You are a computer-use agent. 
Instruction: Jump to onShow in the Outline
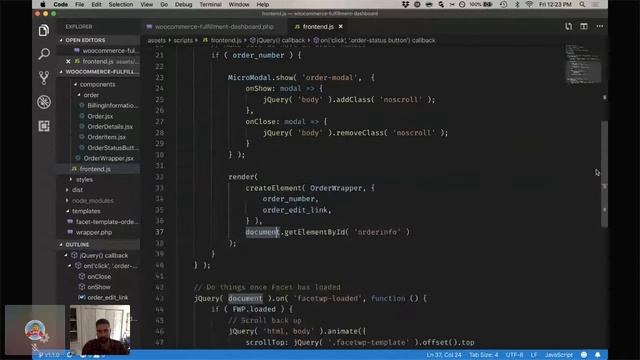point(99,287)
